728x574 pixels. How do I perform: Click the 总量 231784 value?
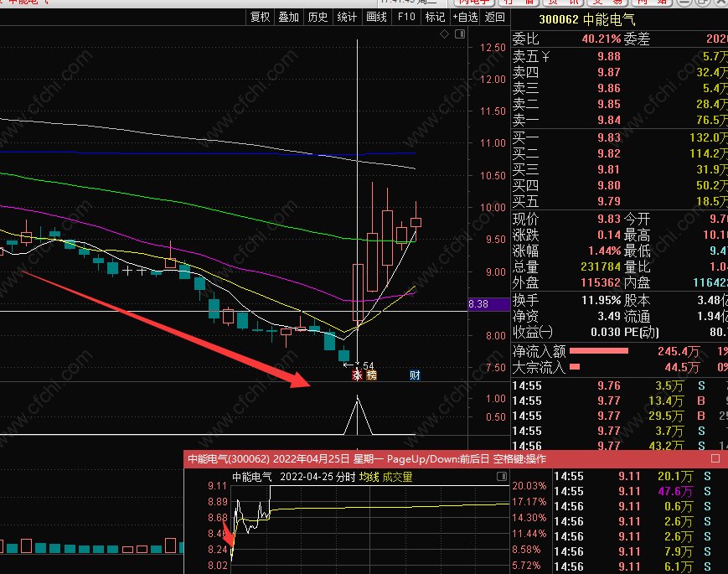point(601,267)
